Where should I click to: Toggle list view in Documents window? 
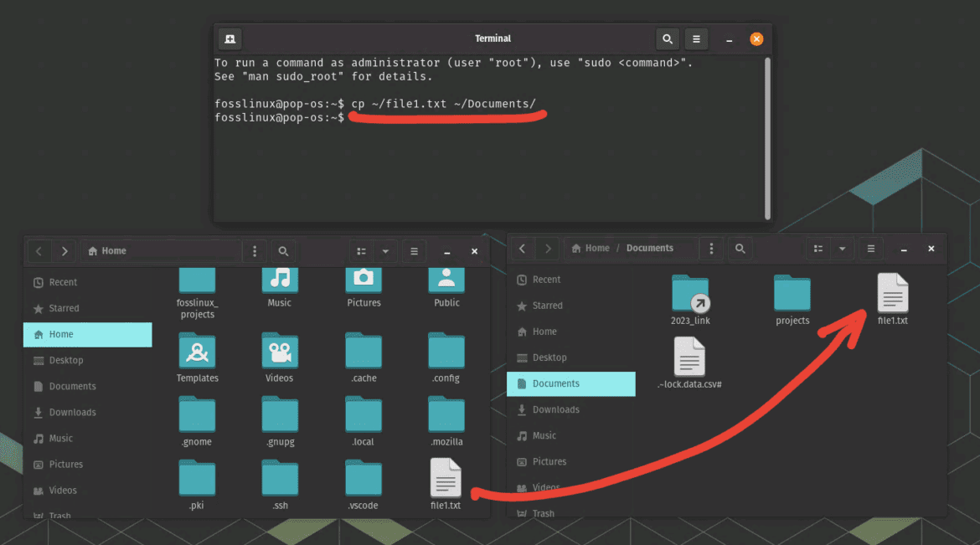pyautogui.click(x=818, y=249)
